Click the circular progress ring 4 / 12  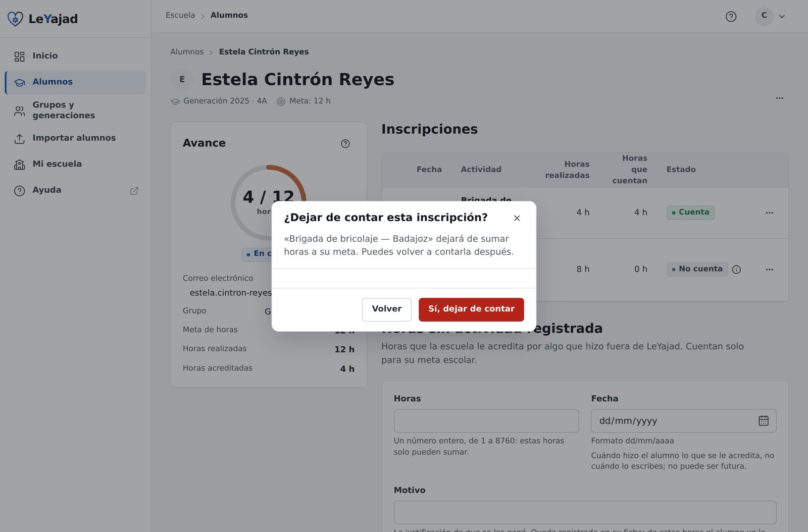[269, 202]
